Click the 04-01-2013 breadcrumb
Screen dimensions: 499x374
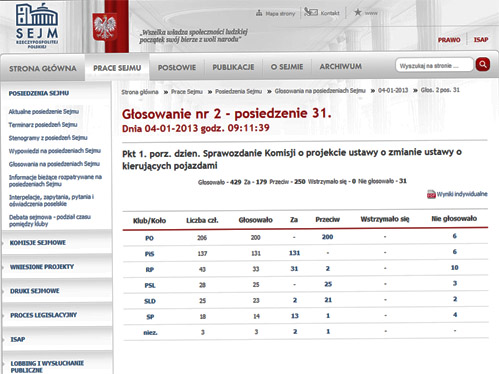coord(393,90)
